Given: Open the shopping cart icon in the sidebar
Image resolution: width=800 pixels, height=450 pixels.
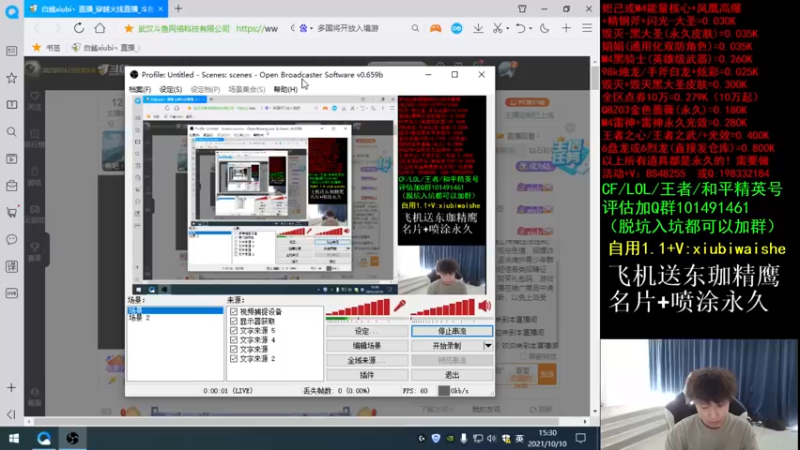Looking at the screenshot, I should [x=11, y=212].
